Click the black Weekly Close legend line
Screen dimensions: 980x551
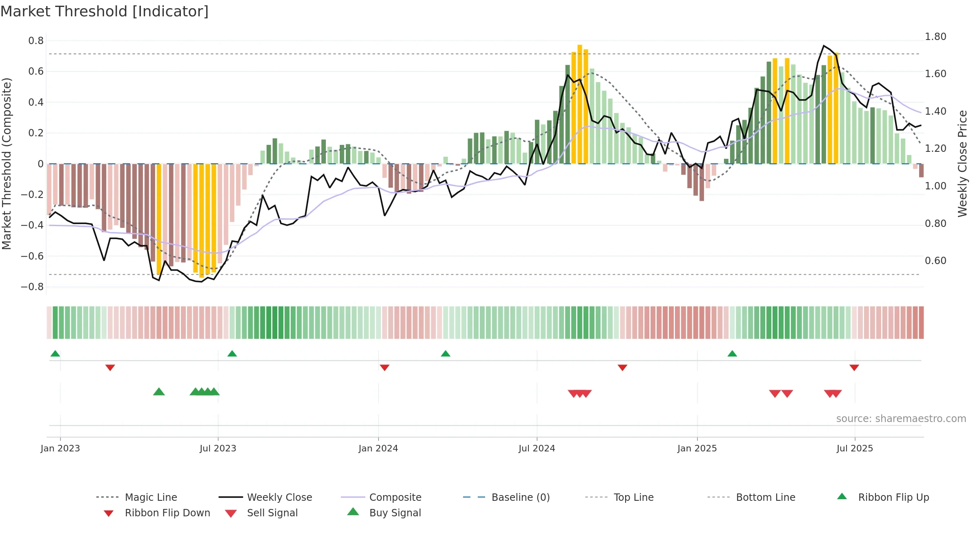coord(231,497)
